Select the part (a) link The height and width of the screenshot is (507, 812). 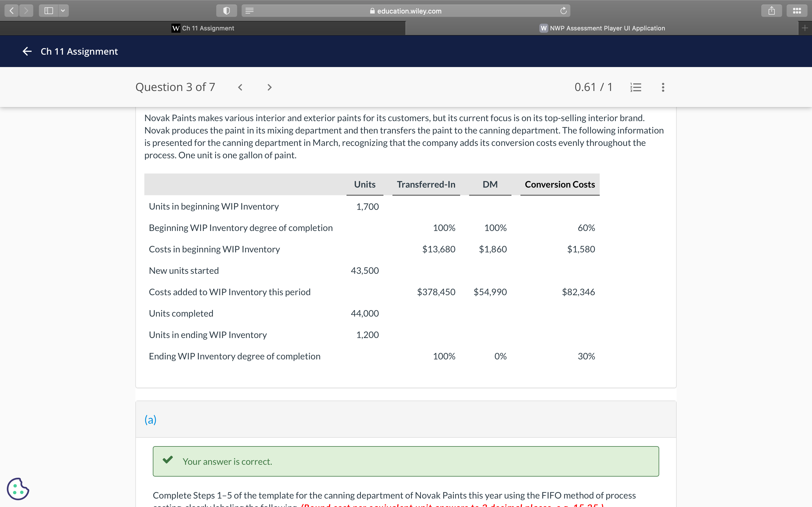(x=150, y=419)
